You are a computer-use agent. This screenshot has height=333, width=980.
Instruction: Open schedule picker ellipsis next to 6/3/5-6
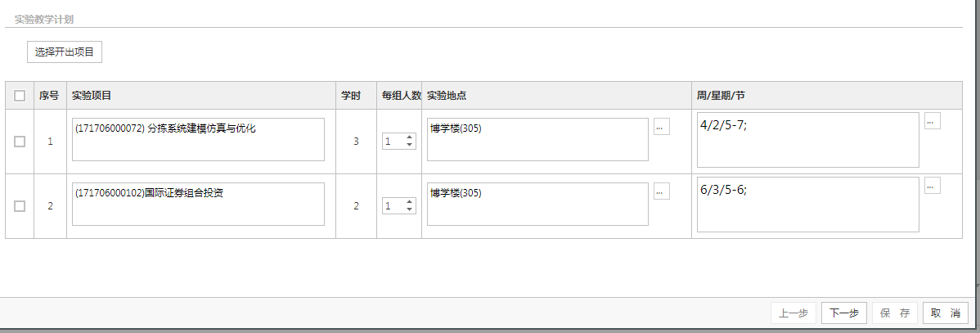pos(932,186)
